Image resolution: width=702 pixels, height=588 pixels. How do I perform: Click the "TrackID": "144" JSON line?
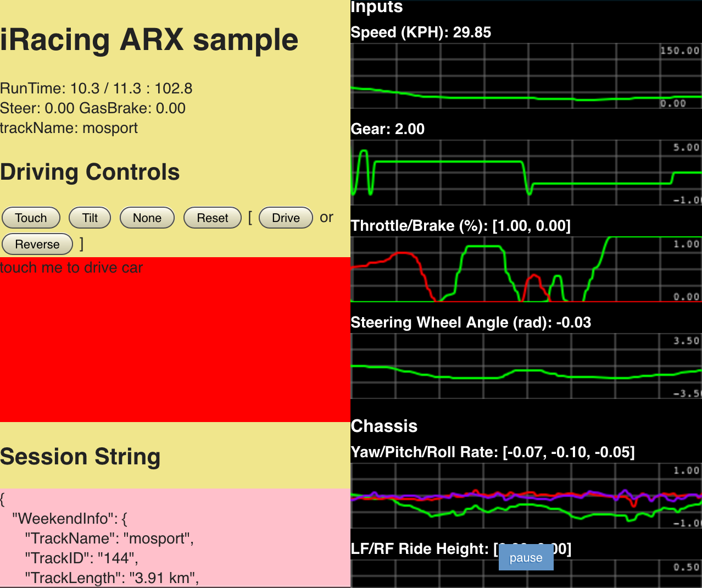point(81,558)
